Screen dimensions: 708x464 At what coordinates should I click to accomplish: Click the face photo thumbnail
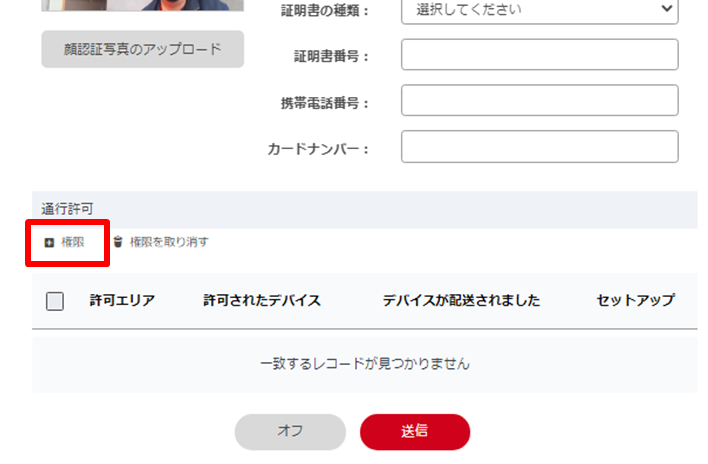pos(143,5)
